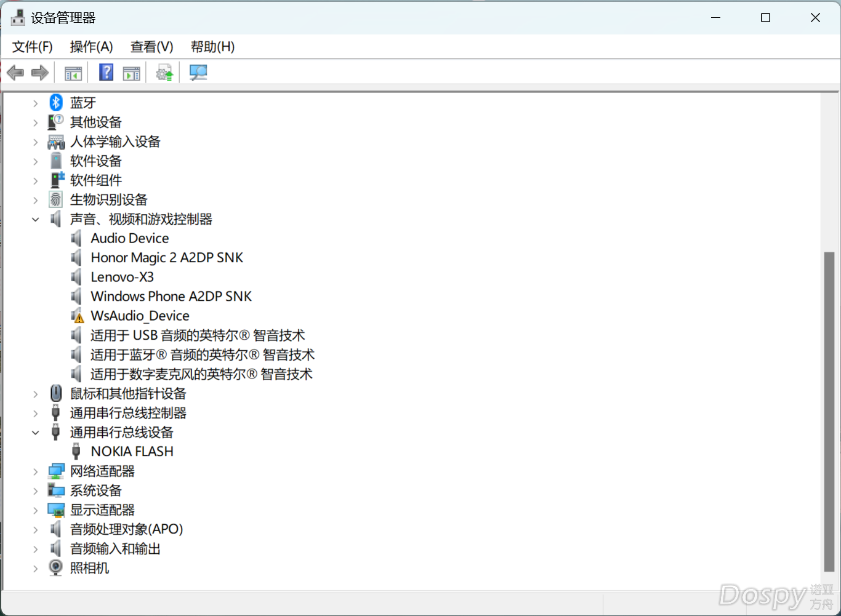
Task: Click the speaker icon for 声音、视频和游戏控制器
Action: (56, 219)
